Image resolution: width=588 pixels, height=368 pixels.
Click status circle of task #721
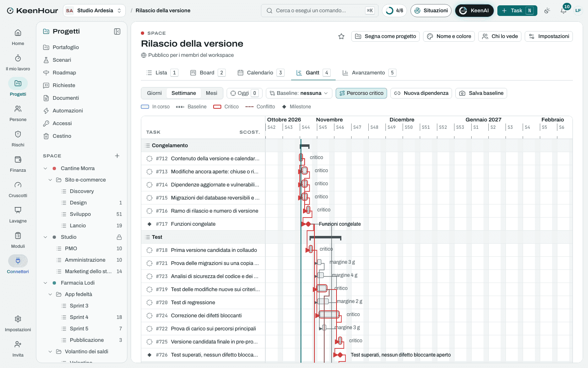tap(149, 263)
